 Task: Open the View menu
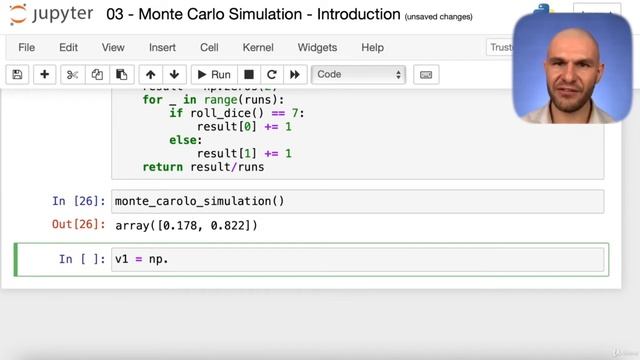[113, 48]
